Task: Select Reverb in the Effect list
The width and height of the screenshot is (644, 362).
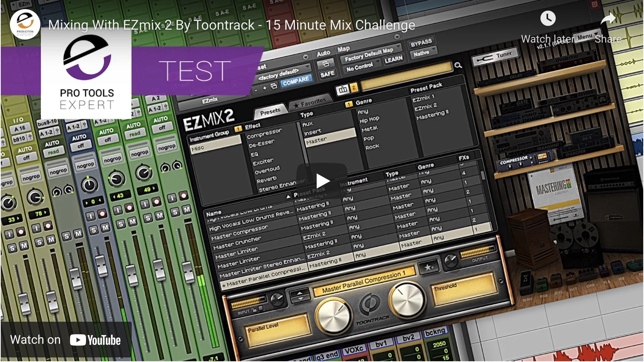Action: (266, 179)
